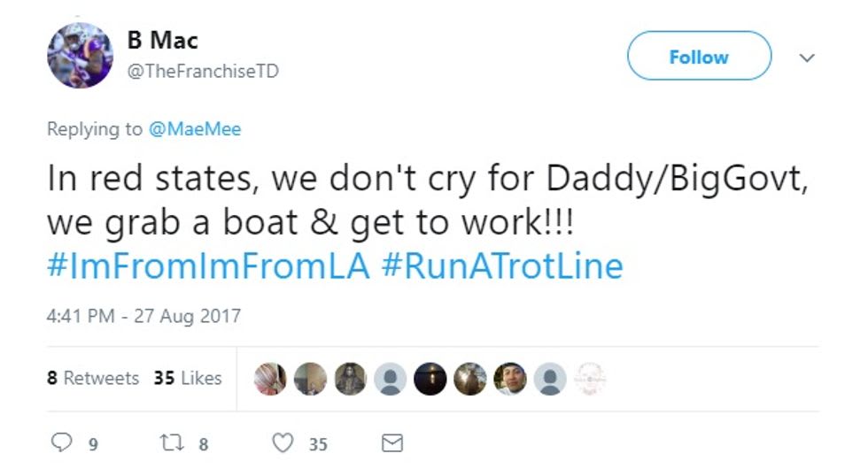868x469 pixels.
Task: Click the reply speech bubble icon
Action: click(61, 442)
